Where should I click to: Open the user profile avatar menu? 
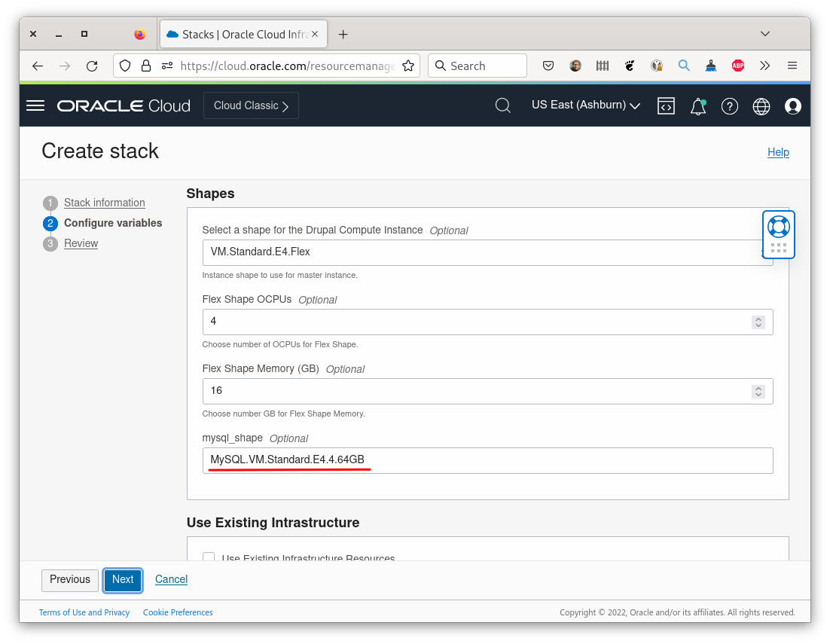click(792, 106)
